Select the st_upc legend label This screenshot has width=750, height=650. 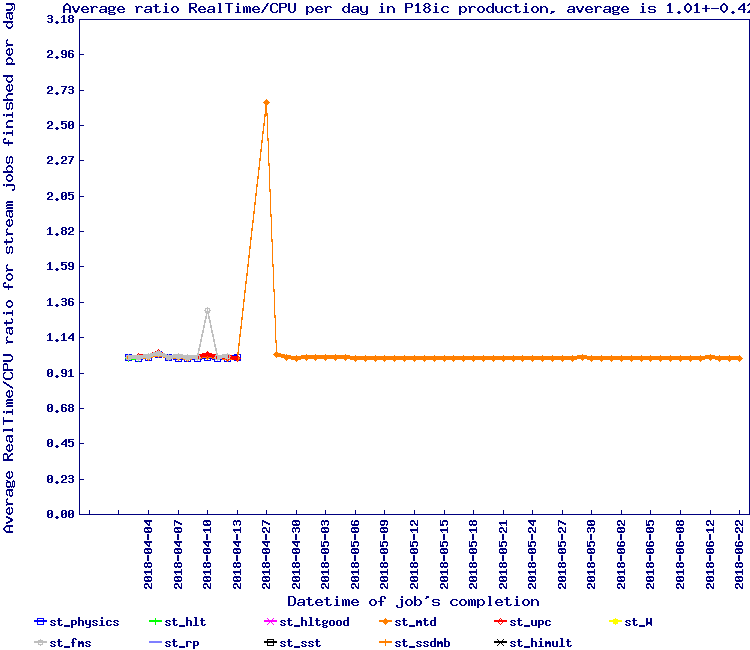coord(530,622)
